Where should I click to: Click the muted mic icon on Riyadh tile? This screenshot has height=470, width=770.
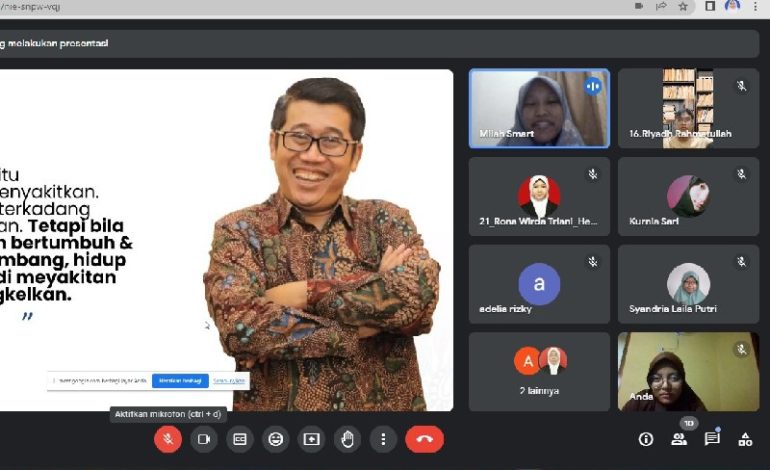click(x=742, y=86)
